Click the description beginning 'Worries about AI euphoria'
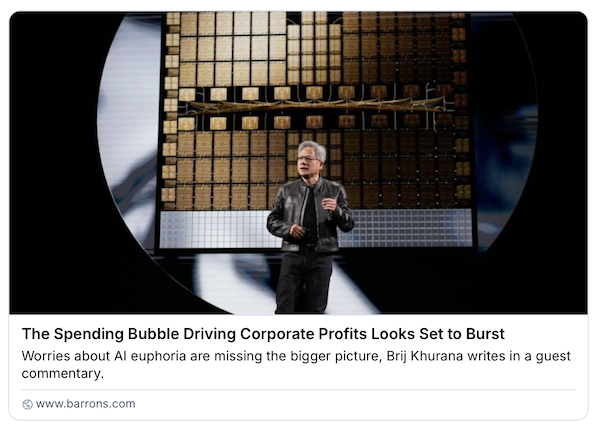The width and height of the screenshot is (600, 428). click(296, 365)
